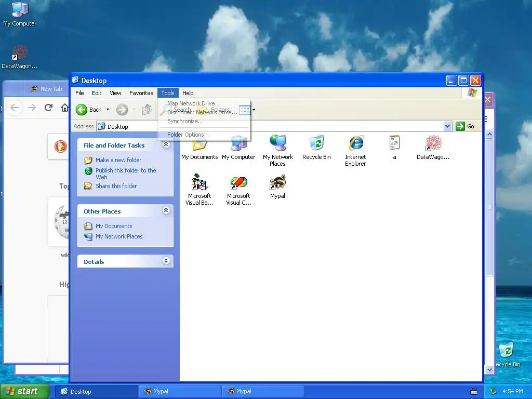Open the View menu
This screenshot has height=399, width=532.
click(x=115, y=93)
